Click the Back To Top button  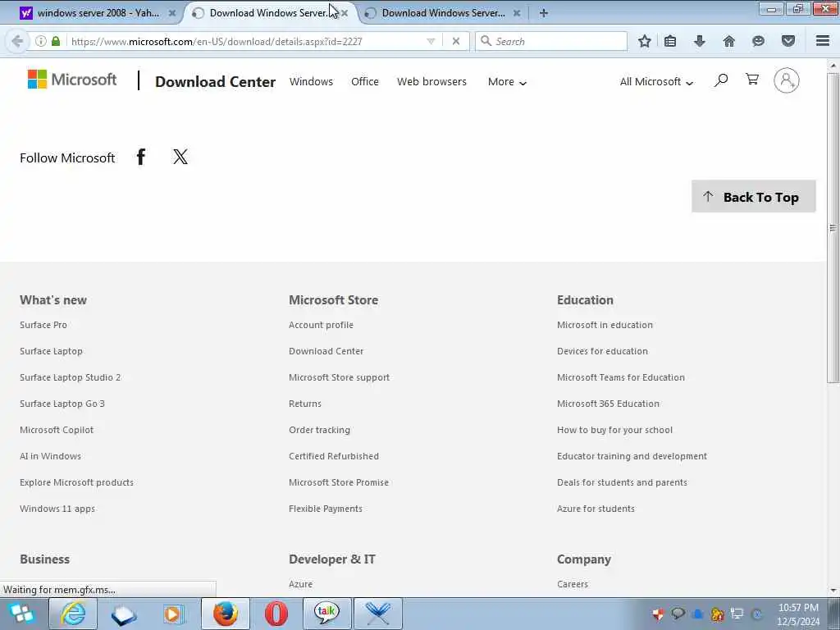tap(753, 197)
